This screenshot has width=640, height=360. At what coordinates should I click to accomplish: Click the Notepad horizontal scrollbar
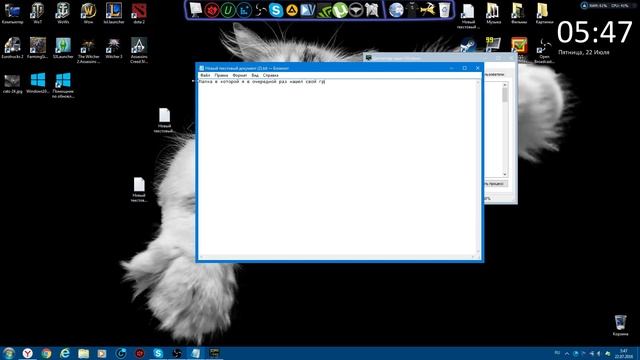pyautogui.click(x=337, y=257)
